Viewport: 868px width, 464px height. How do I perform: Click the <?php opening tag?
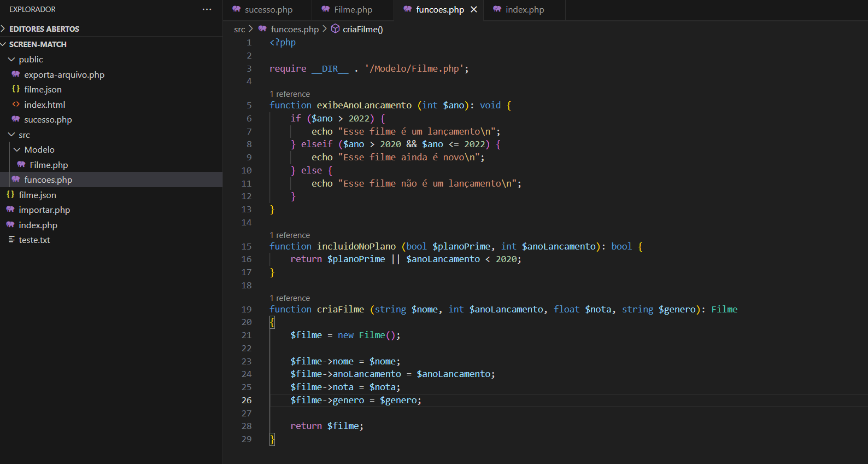(x=283, y=42)
